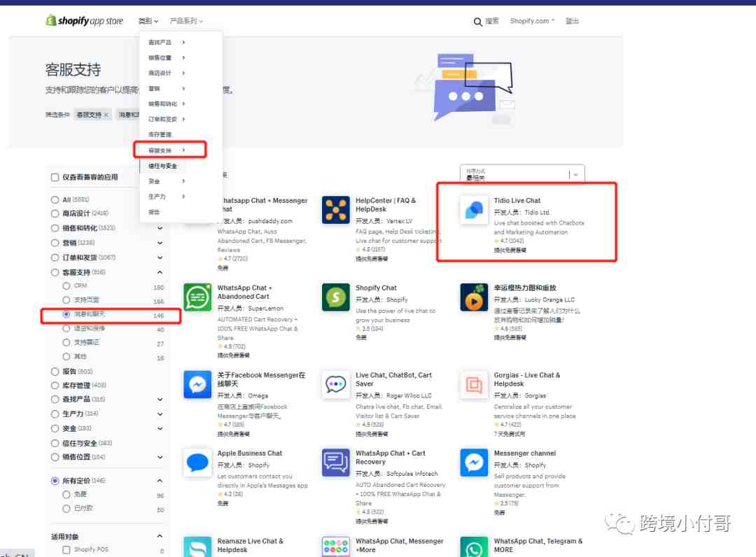756x557 pixels.
Task: Click developer name SuperLemon
Action: 266,309
